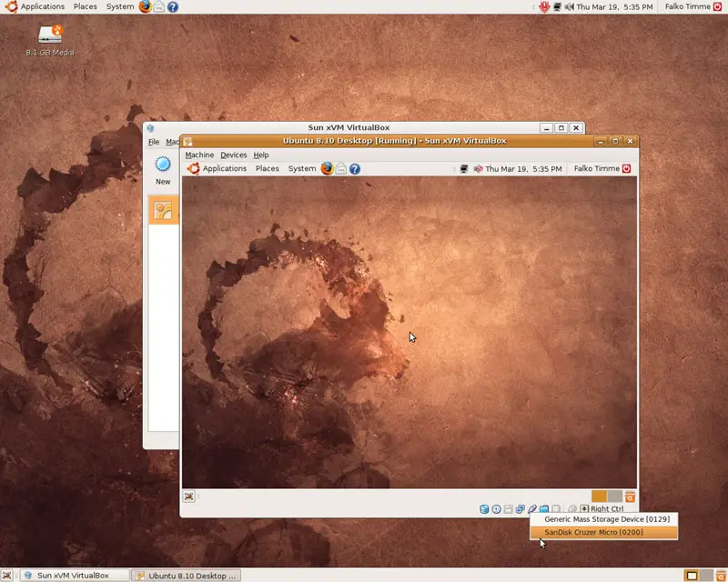Switch to second guest workspace
This screenshot has height=582, width=728.
pos(615,497)
